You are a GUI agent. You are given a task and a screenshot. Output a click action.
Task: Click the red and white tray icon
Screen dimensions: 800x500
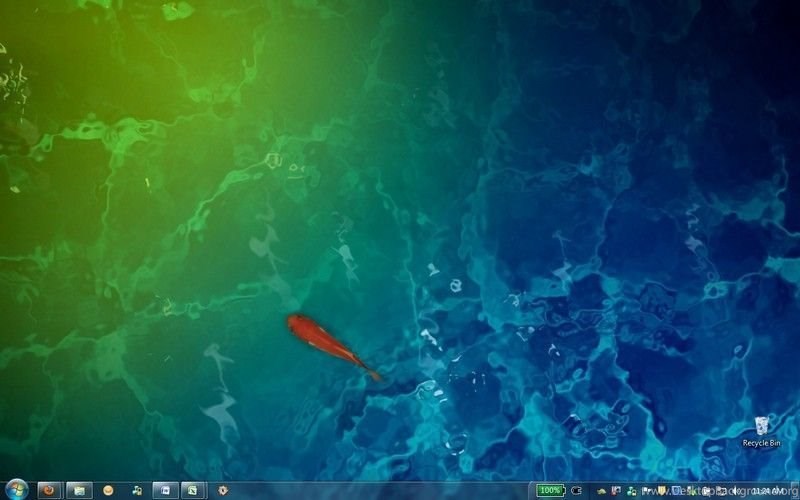tap(614, 491)
